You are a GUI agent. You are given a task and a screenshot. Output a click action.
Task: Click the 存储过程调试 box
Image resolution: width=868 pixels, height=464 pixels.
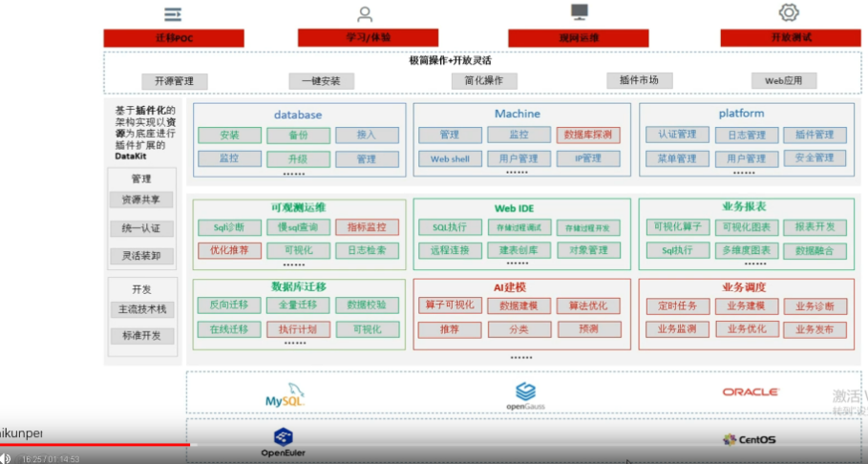(519, 227)
